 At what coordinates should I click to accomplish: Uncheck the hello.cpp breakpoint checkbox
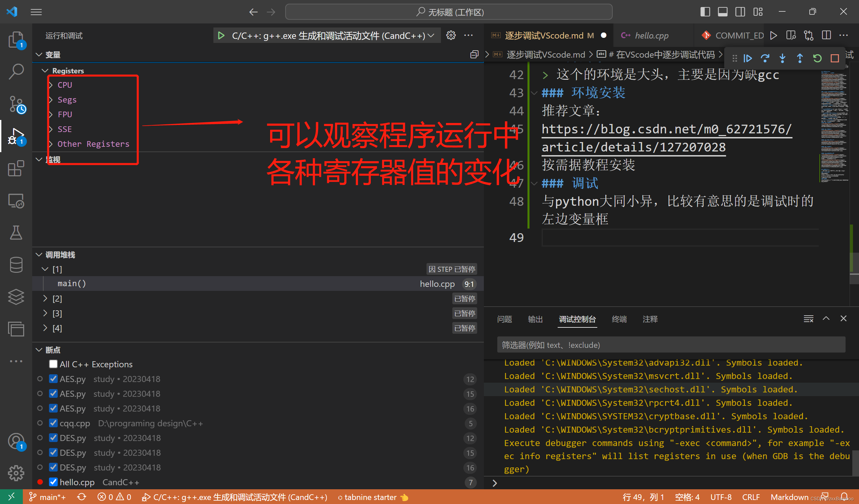point(53,482)
